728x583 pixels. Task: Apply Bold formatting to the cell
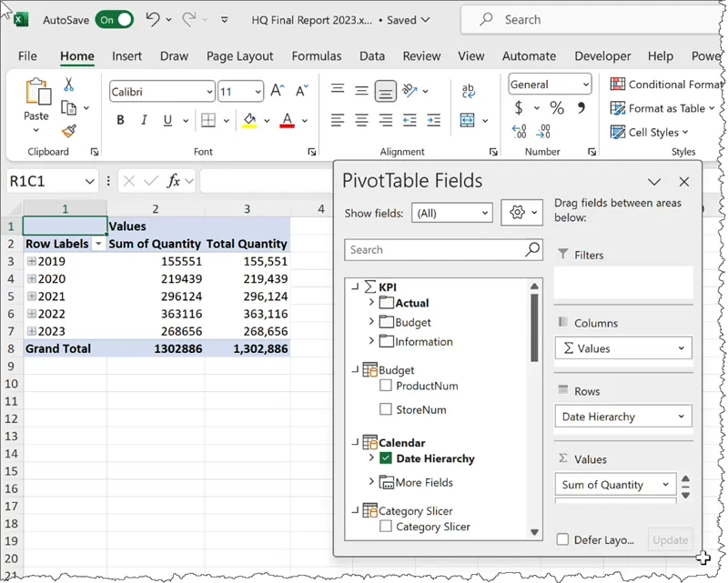tap(120, 121)
